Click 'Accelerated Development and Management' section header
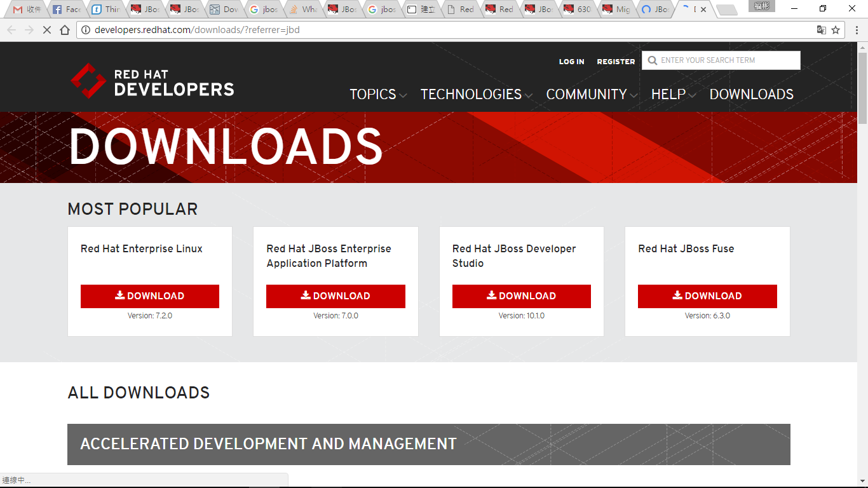The image size is (868, 488). pos(429,444)
